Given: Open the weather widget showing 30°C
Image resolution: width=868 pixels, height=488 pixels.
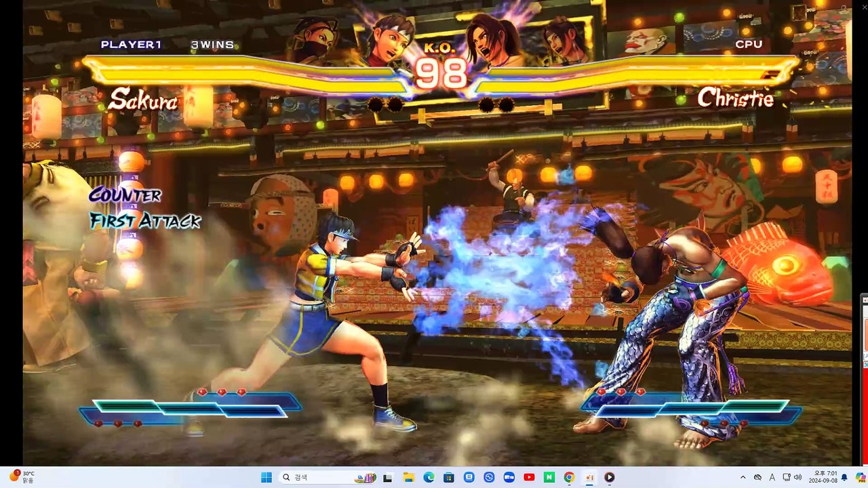Looking at the screenshot, I should click(x=22, y=477).
